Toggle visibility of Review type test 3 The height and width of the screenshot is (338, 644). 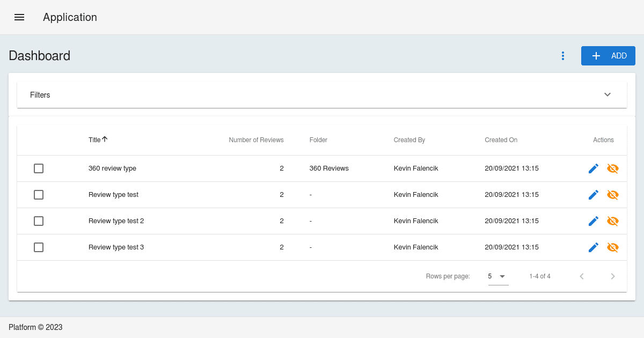click(612, 247)
